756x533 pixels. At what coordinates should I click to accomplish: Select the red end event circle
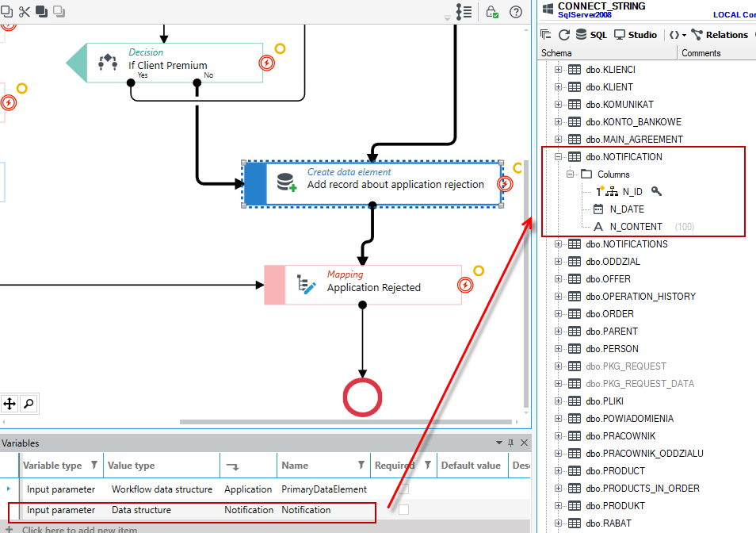coord(363,397)
